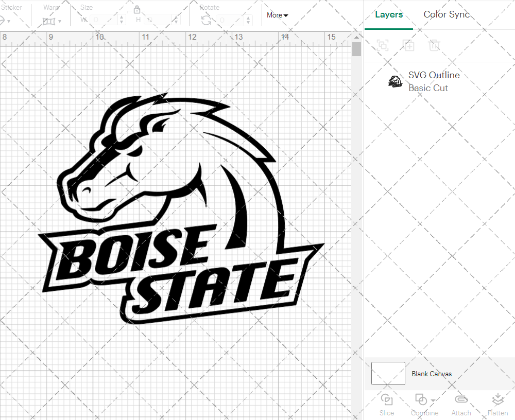515x420 pixels.
Task: Click the delete layer trash icon
Action: click(x=434, y=45)
